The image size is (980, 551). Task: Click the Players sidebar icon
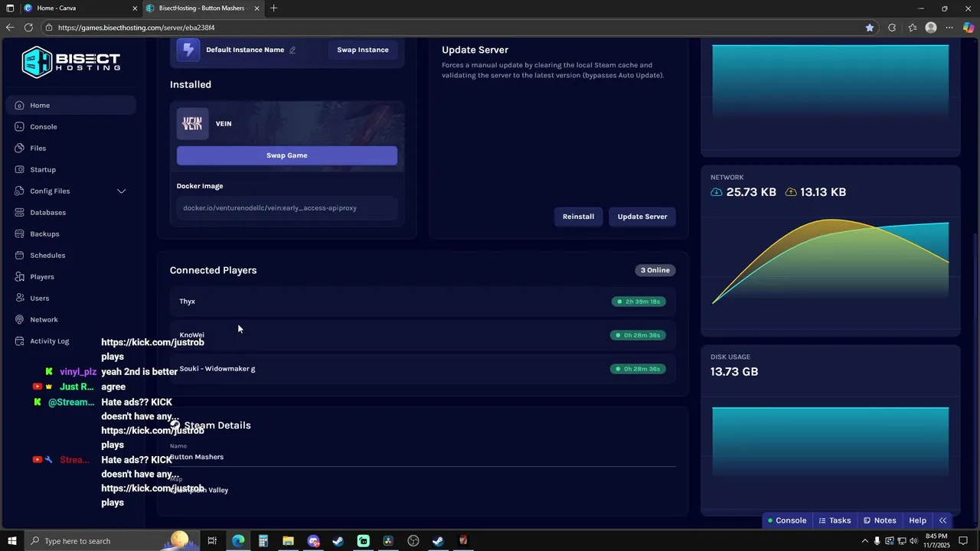pos(19,276)
